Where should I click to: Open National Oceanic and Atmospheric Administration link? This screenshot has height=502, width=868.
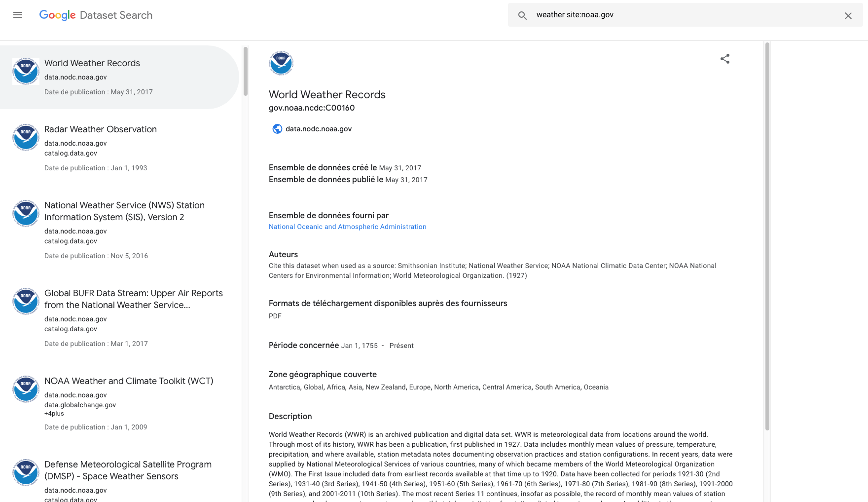(348, 227)
